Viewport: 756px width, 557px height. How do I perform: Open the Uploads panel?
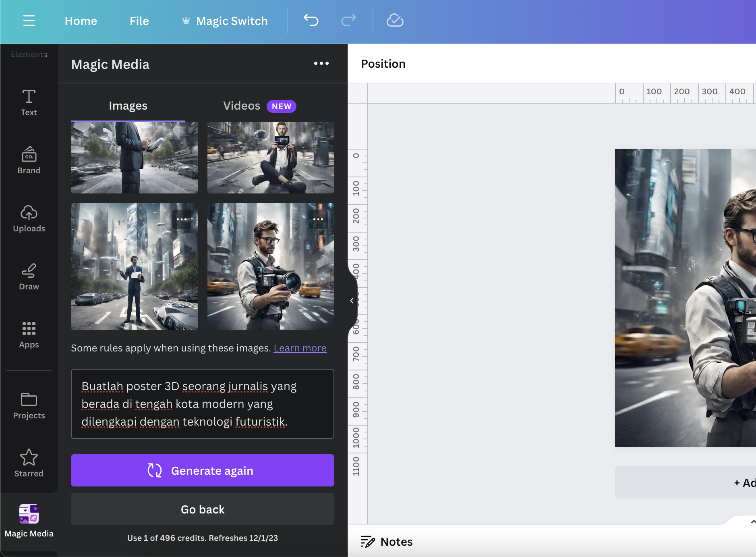pyautogui.click(x=29, y=218)
